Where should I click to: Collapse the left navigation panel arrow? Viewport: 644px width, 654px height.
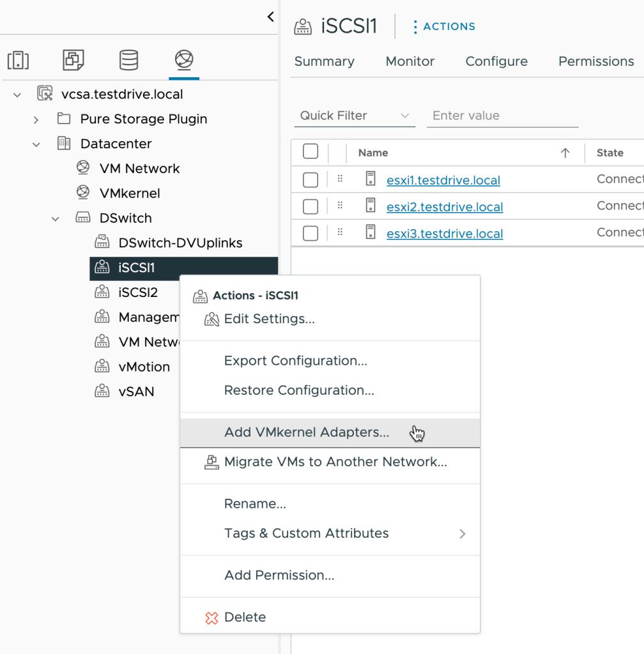pos(271,17)
